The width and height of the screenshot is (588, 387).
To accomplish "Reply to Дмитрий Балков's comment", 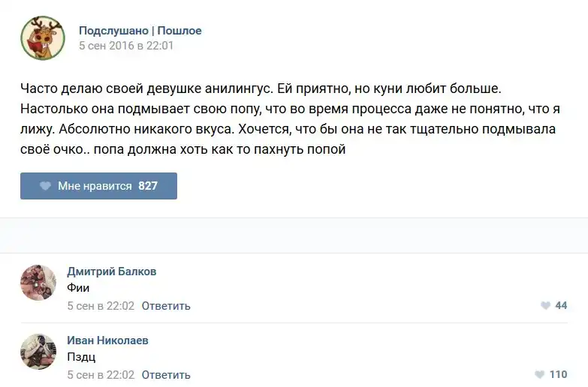I will tap(166, 306).
